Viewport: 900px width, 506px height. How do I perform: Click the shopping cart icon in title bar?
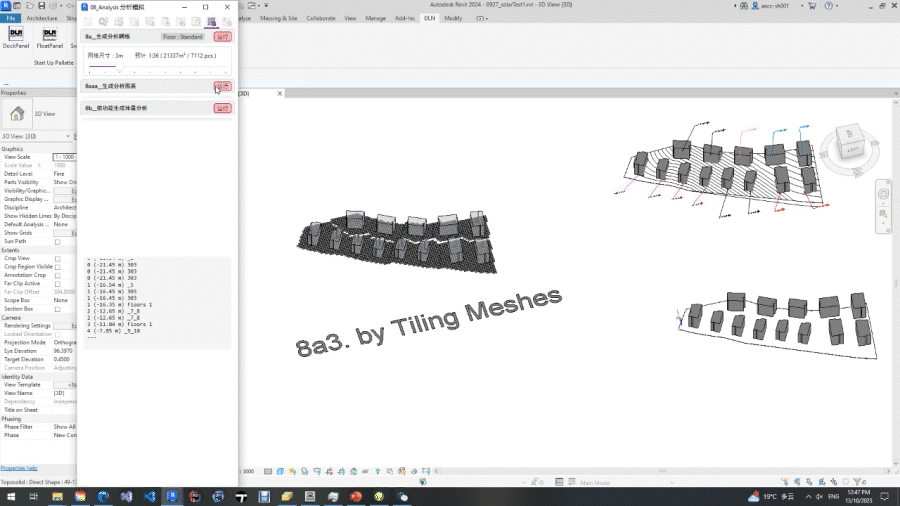click(812, 6)
